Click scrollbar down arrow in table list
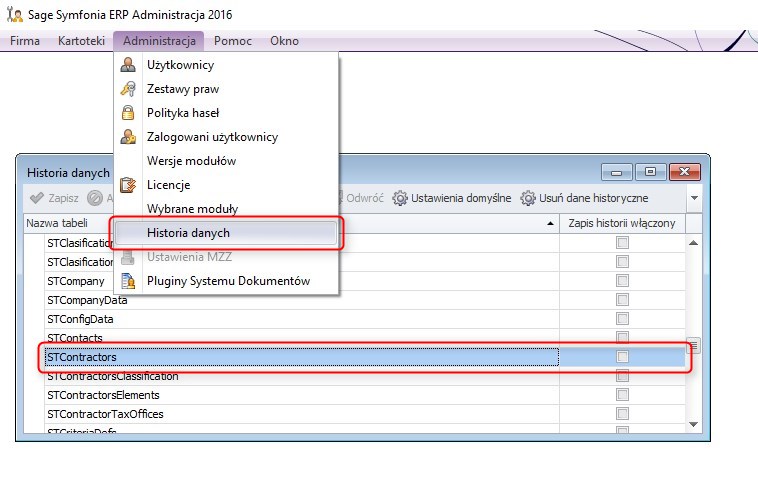This screenshot has height=486, width=758. (693, 424)
